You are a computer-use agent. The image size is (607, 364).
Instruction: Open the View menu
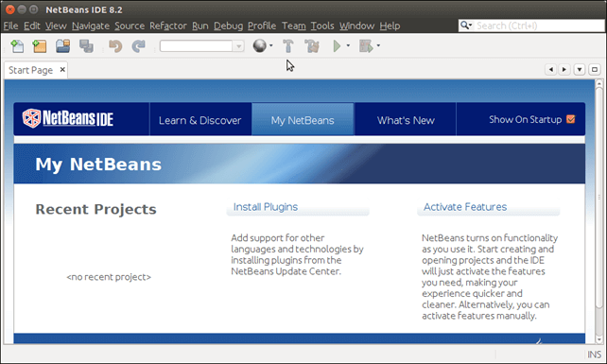click(x=56, y=26)
